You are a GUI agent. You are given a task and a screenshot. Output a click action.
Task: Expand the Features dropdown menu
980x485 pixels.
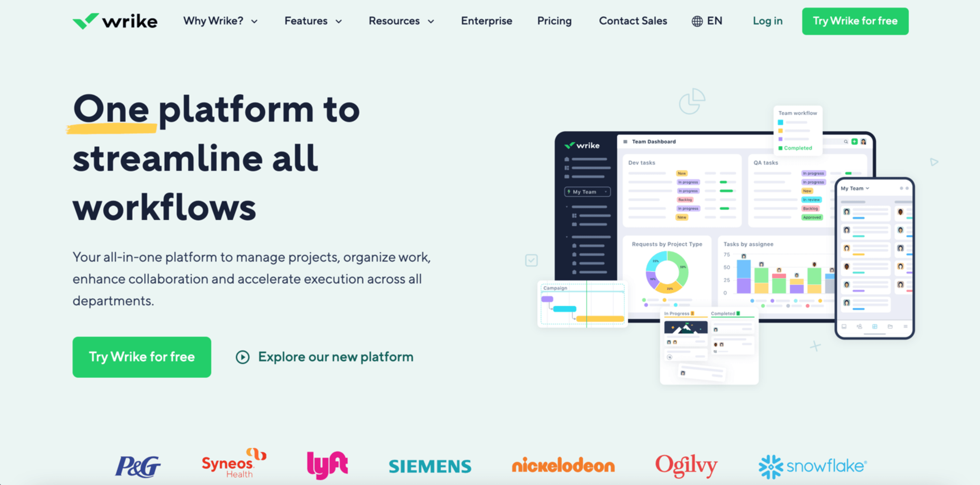click(x=313, y=21)
